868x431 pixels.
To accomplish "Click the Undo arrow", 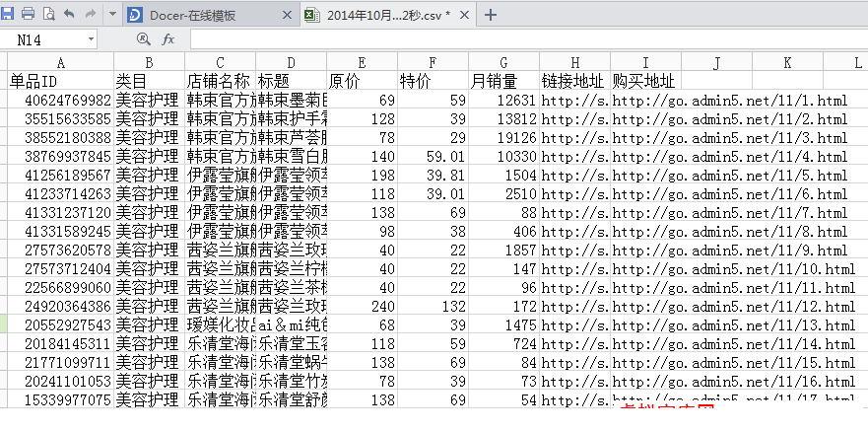I will [68, 14].
